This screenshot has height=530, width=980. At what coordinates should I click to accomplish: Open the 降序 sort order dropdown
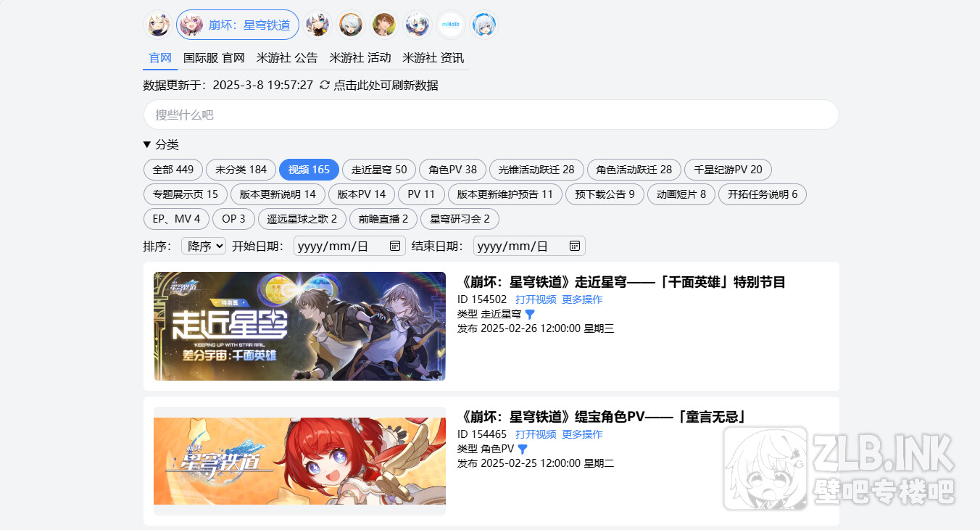tap(204, 246)
